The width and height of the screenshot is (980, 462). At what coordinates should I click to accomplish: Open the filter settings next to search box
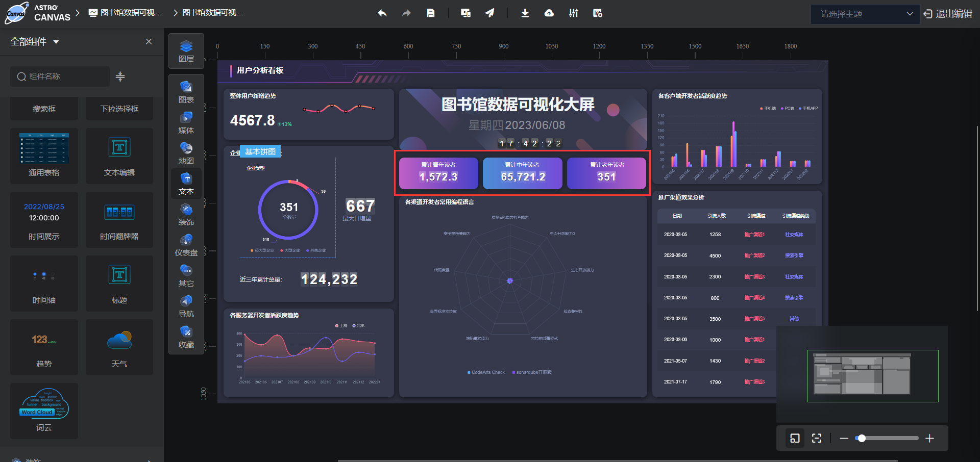coord(120,76)
